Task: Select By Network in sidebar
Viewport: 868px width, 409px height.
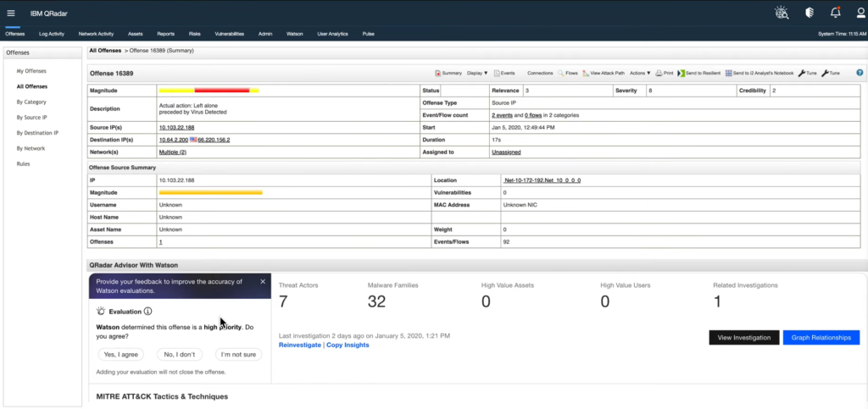Action: point(31,149)
